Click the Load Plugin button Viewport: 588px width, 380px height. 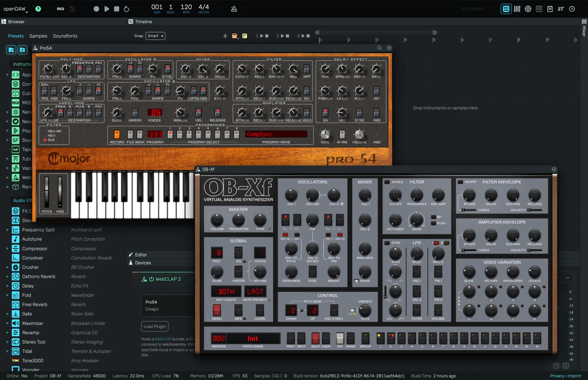point(155,326)
